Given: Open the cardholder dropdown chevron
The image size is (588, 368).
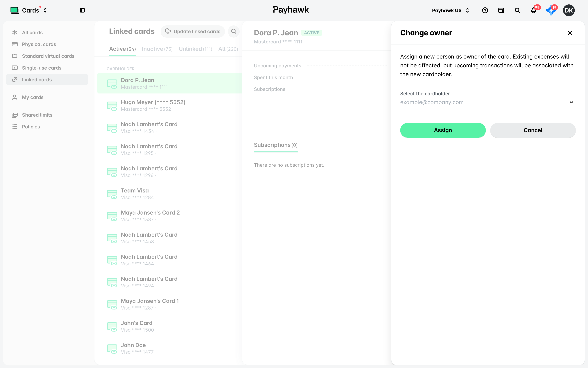Looking at the screenshot, I should [x=571, y=102].
